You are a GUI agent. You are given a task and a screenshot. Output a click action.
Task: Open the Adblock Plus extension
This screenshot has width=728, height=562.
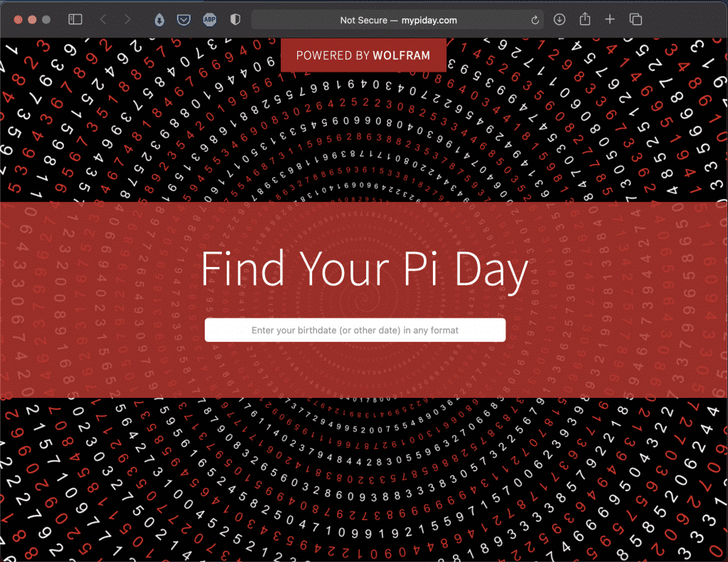pos(209,19)
